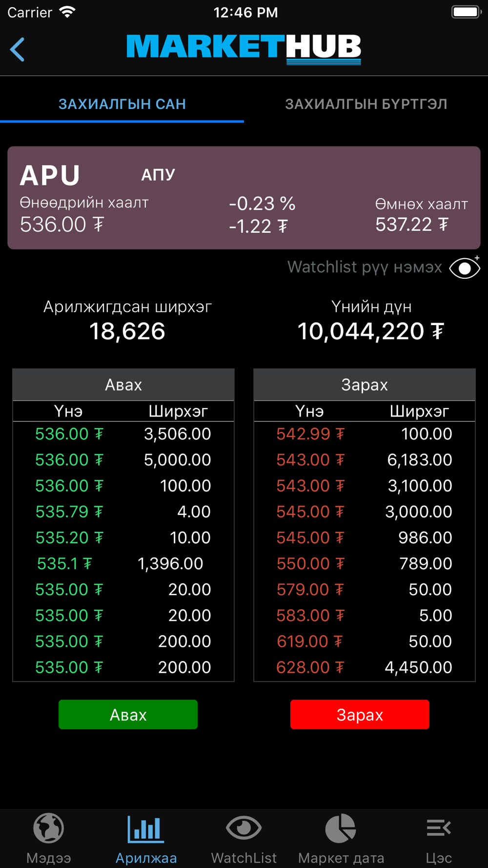Screen dimensions: 488x868
Task: Open the WatchList eye icon
Action: click(244, 828)
